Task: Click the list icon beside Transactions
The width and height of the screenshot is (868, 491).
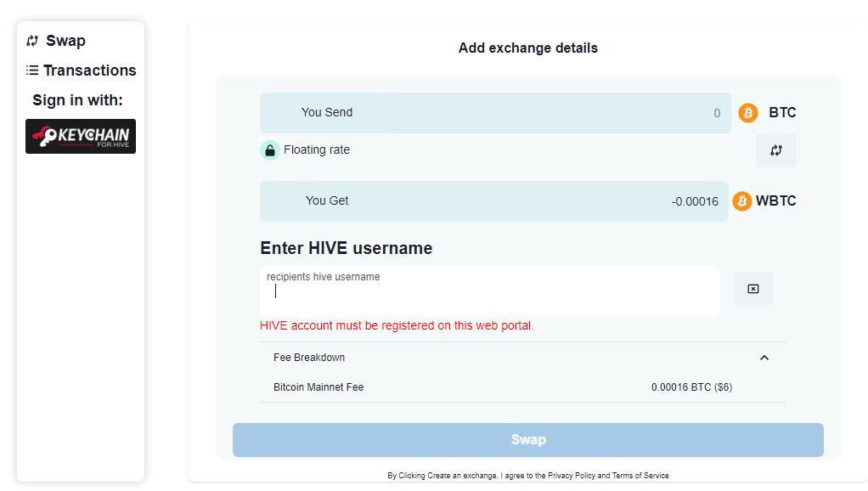Action: tap(32, 71)
